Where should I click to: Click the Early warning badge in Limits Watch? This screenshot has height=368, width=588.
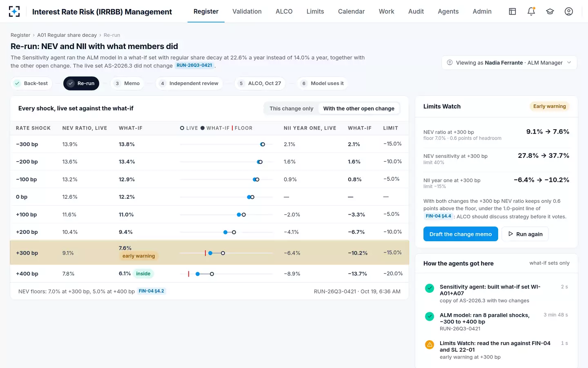(550, 106)
